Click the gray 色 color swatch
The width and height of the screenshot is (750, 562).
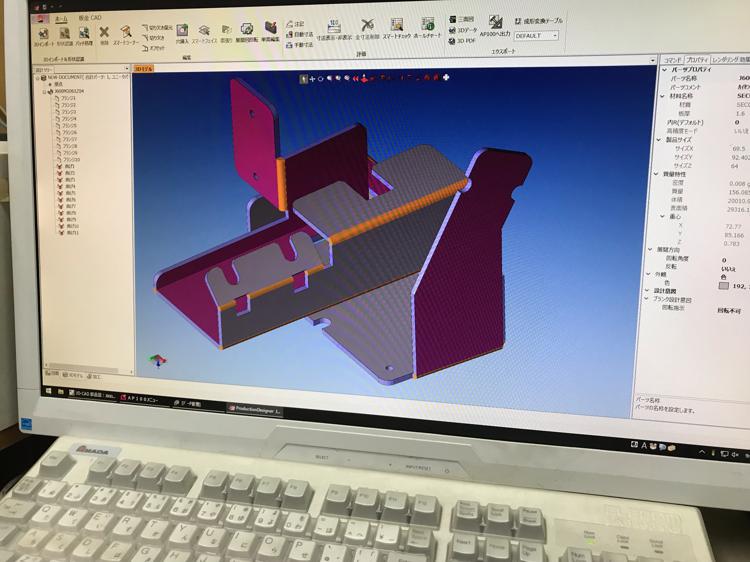(723, 285)
